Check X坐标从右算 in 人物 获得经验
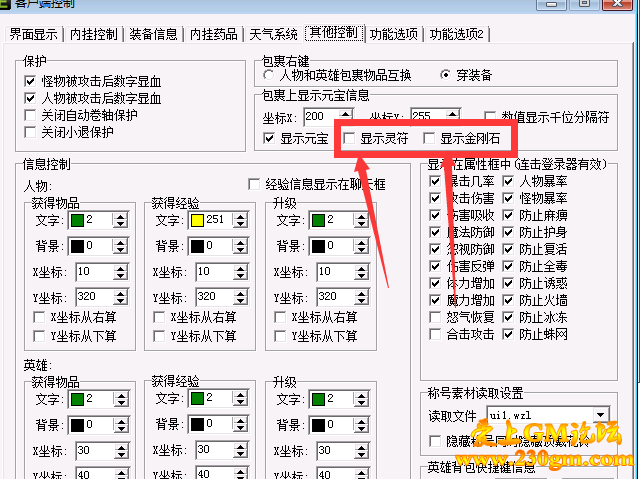 (159, 317)
